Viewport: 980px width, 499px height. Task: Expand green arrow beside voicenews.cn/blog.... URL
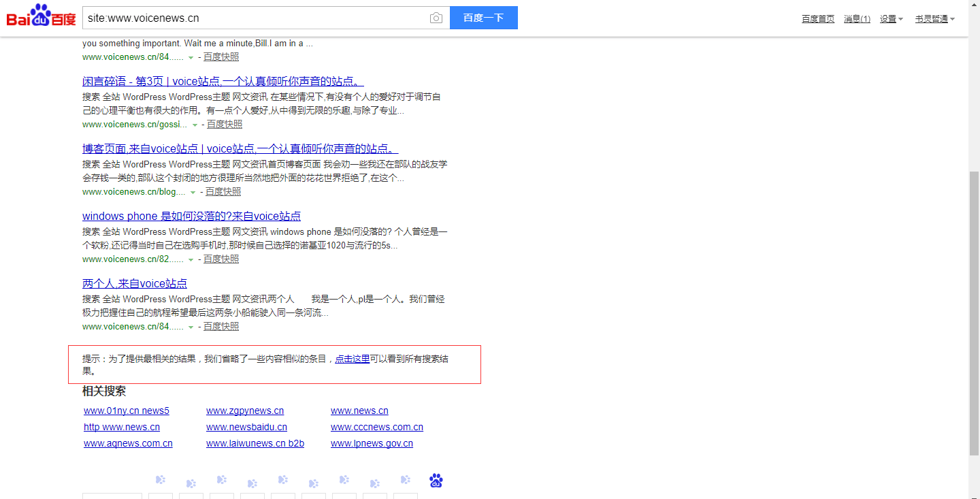(193, 193)
